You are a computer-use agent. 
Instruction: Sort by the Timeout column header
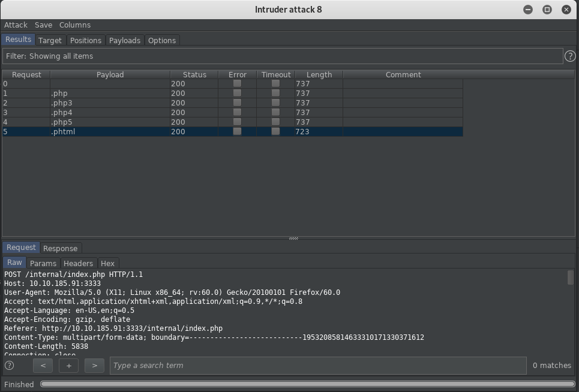[276, 74]
